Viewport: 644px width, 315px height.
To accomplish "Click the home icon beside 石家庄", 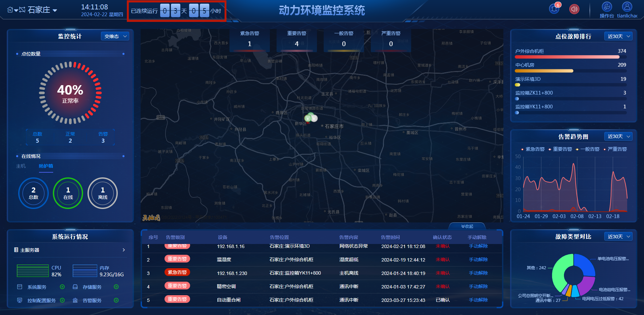I will click(x=10, y=10).
